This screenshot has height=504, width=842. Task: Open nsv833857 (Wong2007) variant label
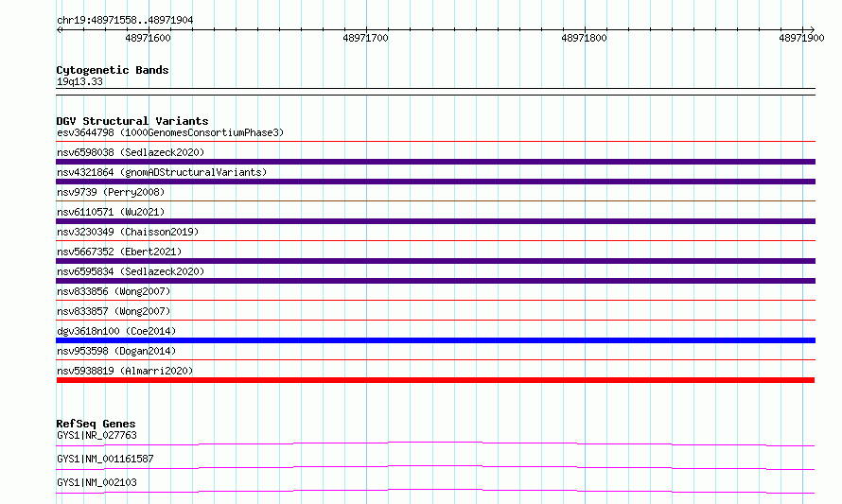114,311
